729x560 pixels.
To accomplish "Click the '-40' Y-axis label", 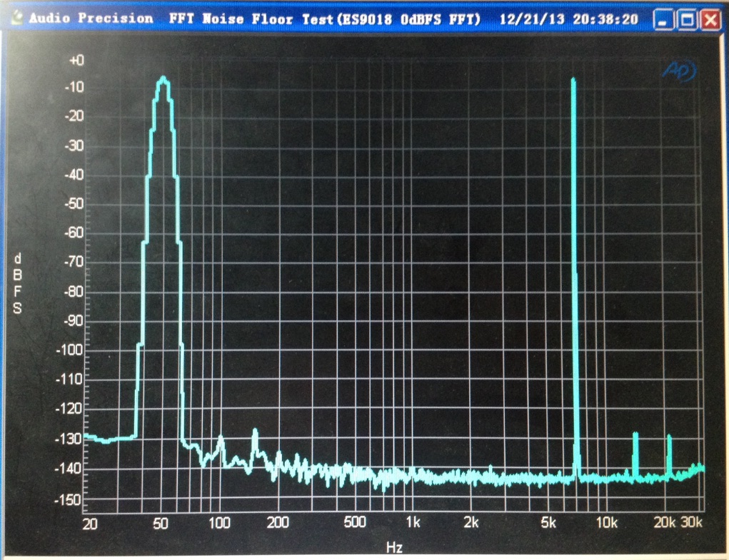I will pos(74,175).
